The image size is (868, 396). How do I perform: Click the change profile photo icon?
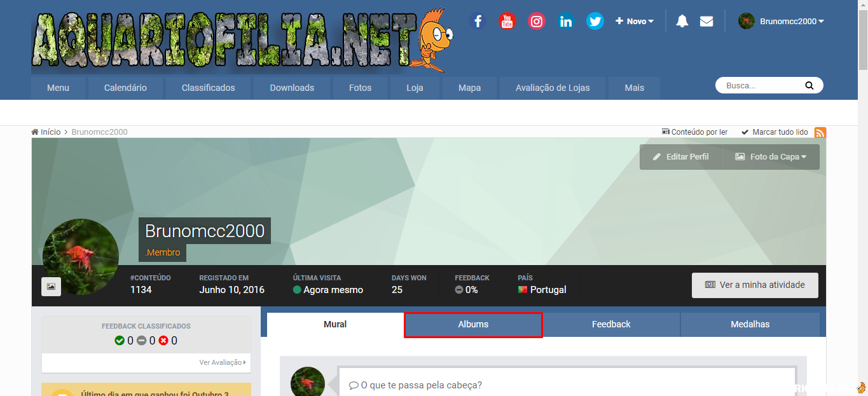click(51, 287)
